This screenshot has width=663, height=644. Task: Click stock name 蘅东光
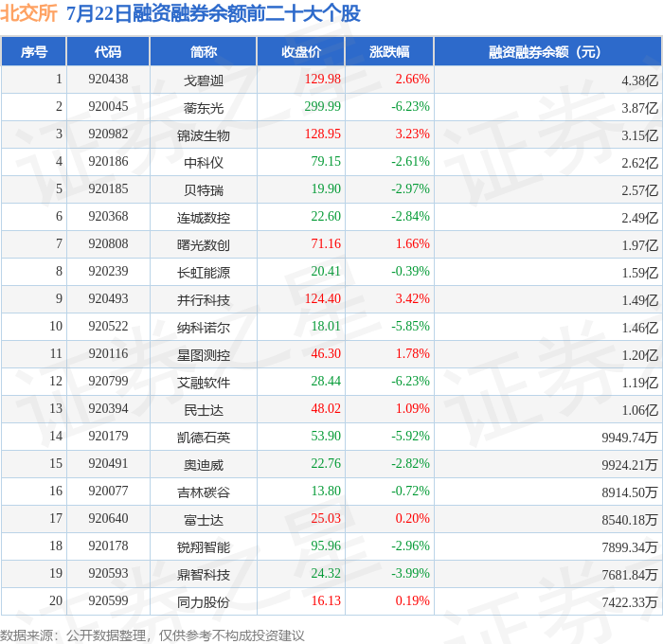(204, 108)
